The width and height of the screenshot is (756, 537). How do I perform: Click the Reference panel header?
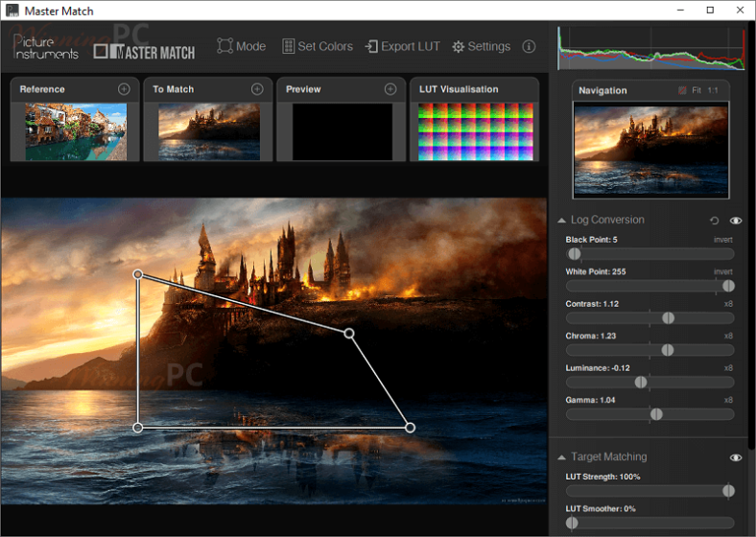[75, 89]
